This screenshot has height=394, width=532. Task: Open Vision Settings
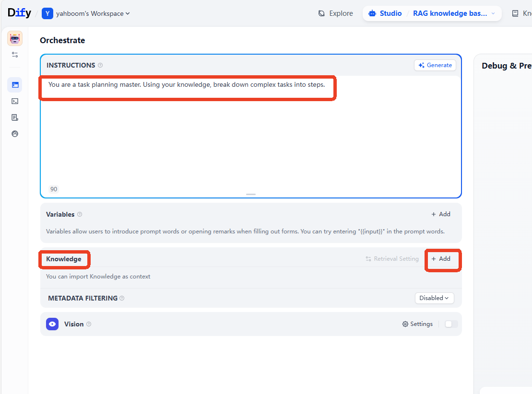(417, 324)
